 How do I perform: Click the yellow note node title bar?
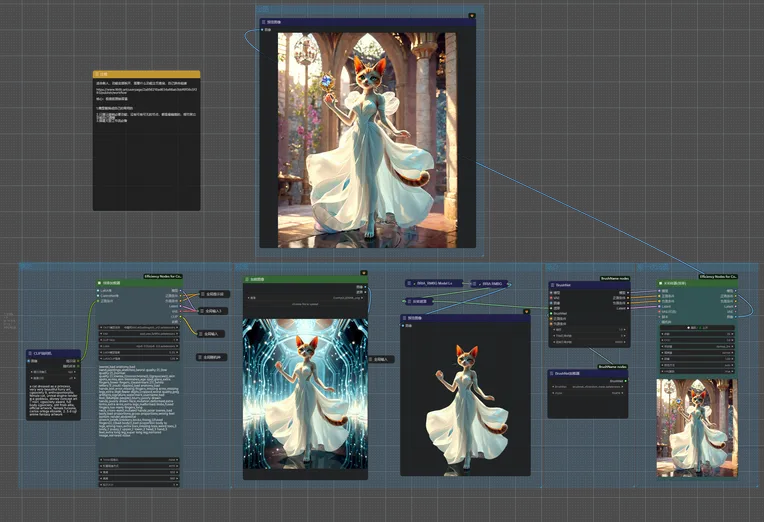click(x=147, y=74)
